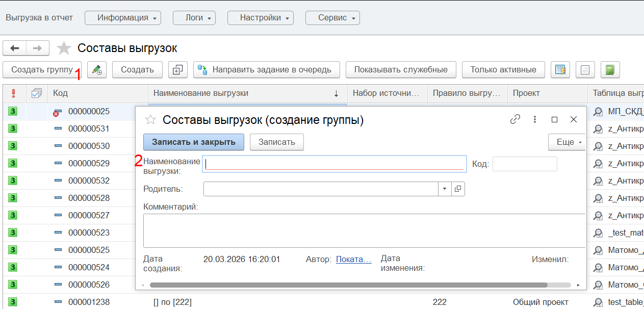Expand the Родитель dropdown arrow
The image size is (644, 309).
click(444, 189)
